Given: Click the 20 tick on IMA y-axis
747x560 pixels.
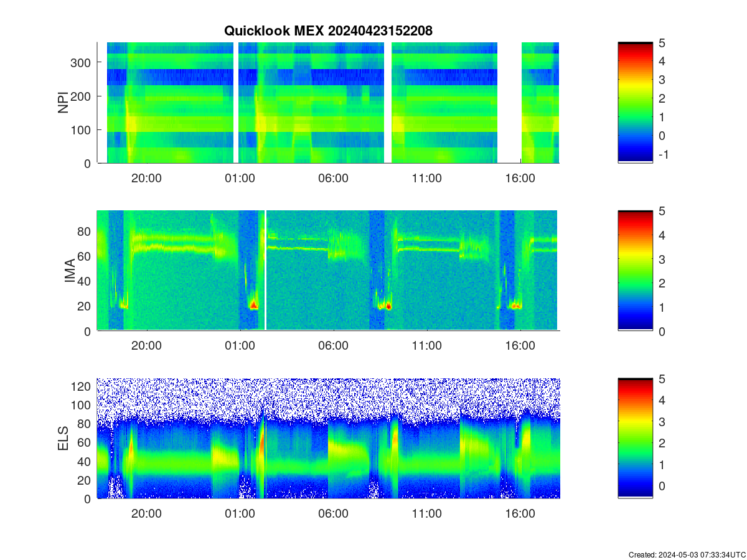Looking at the screenshot, I should [x=85, y=306].
